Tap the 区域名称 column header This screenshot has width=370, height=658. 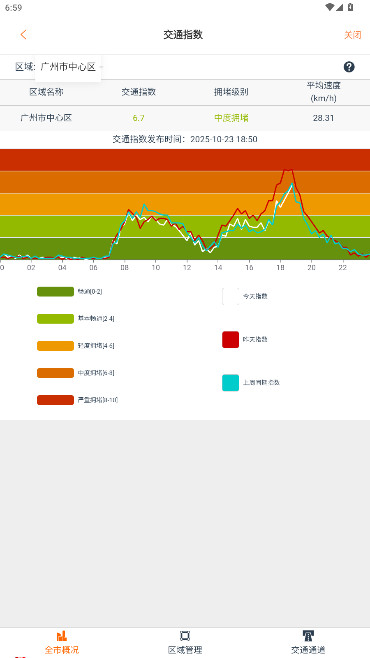pyautogui.click(x=46, y=92)
